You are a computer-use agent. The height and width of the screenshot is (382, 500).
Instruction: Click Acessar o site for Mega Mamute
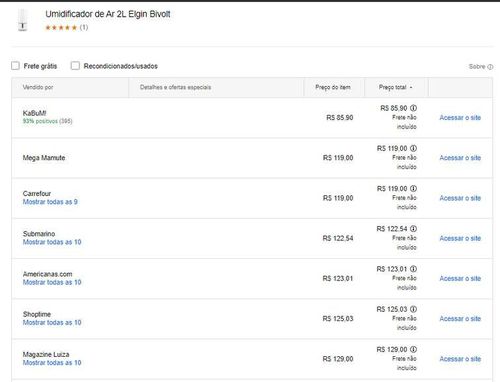[460, 158]
